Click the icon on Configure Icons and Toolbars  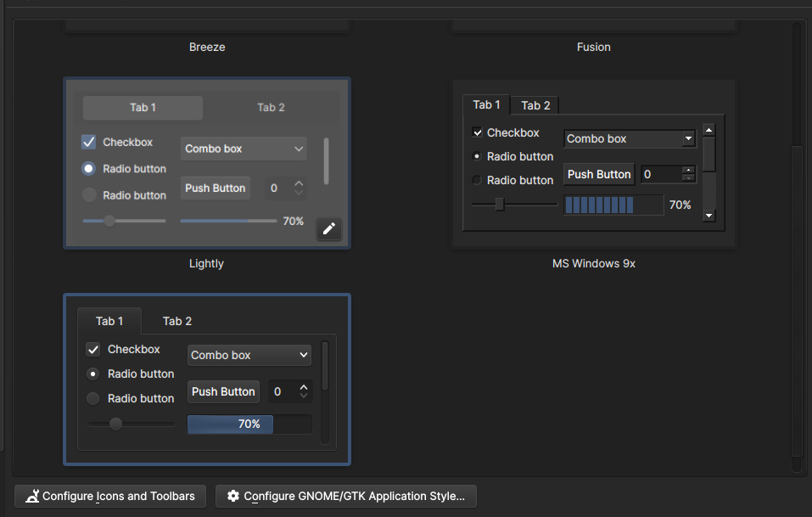32,496
